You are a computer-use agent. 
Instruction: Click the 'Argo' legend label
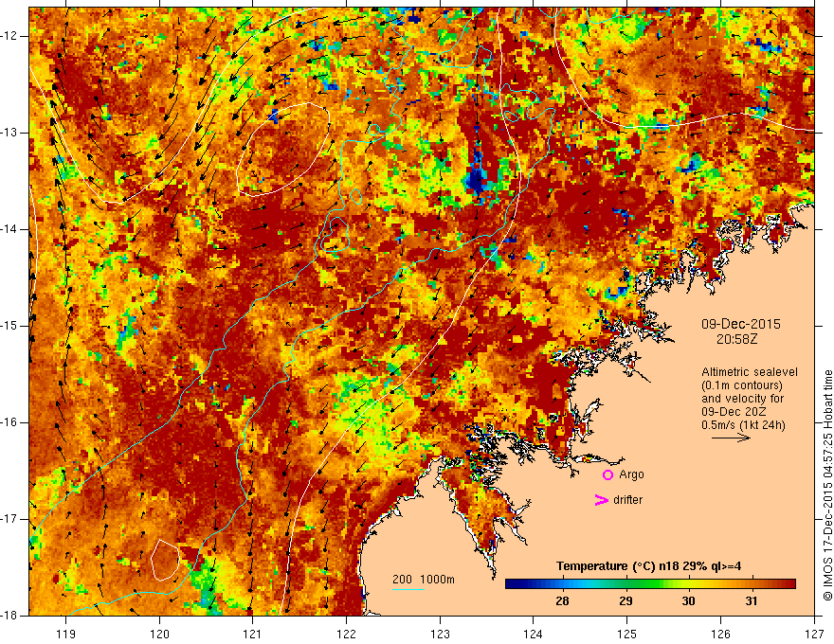[631, 474]
